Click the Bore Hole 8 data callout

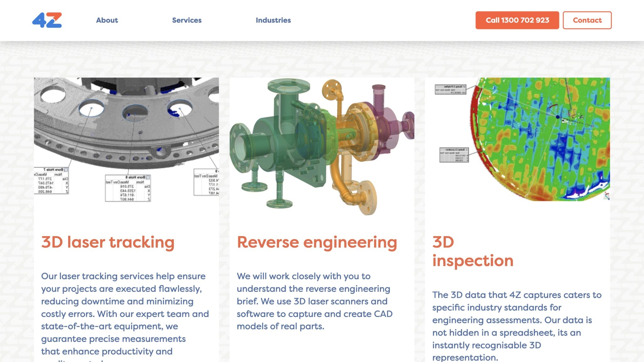[128, 188]
